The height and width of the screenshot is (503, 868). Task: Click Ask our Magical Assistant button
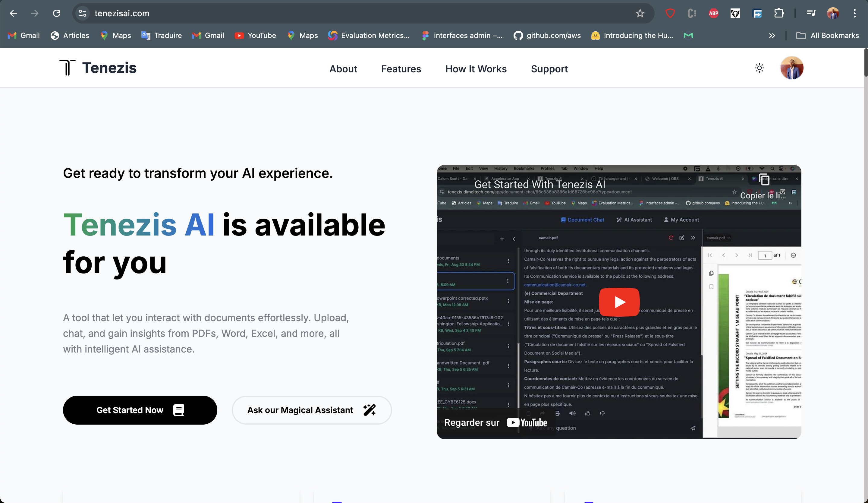pyautogui.click(x=311, y=410)
